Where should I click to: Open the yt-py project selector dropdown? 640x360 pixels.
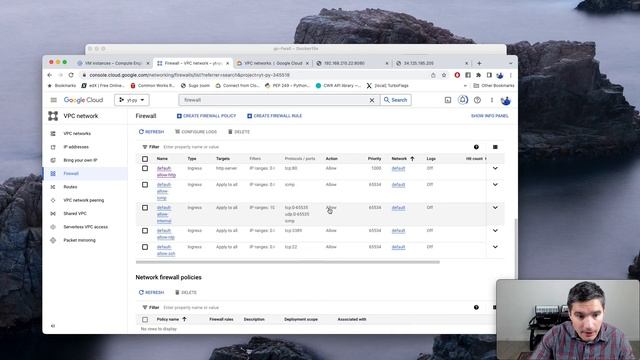(x=132, y=100)
